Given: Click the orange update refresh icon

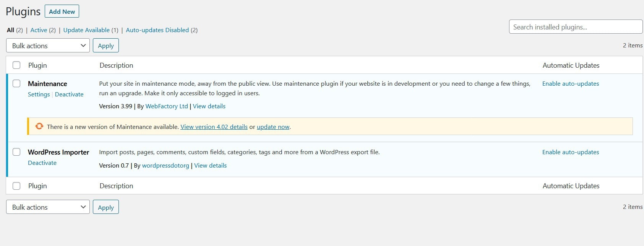Looking at the screenshot, I should (39, 126).
